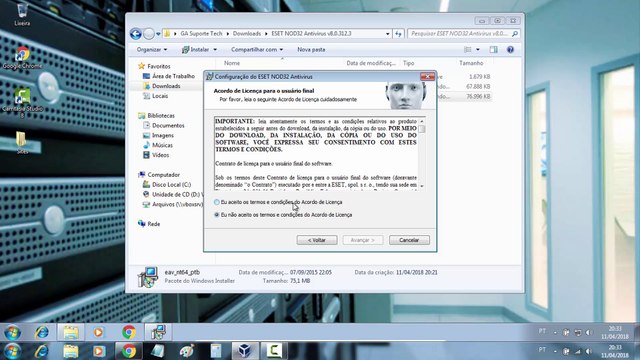This screenshot has width=640, height=360.
Task: Open Camtasia Studio 8 desktop shortcut
Action: (22, 102)
